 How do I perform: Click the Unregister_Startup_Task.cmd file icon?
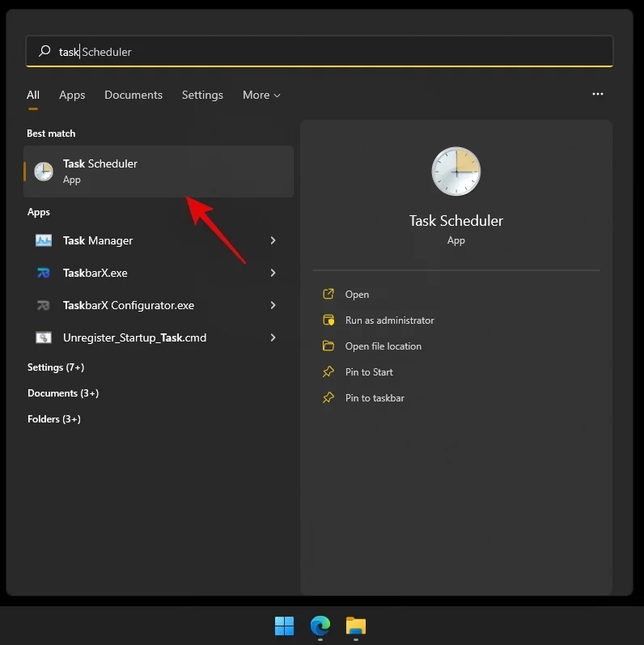pyautogui.click(x=44, y=337)
